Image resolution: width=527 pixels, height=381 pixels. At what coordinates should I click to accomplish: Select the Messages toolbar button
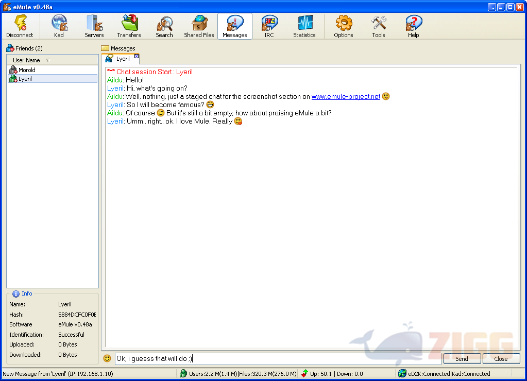[x=235, y=26]
